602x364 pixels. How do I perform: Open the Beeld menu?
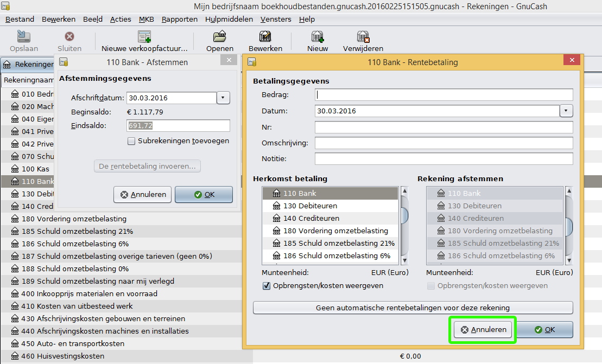pyautogui.click(x=92, y=19)
